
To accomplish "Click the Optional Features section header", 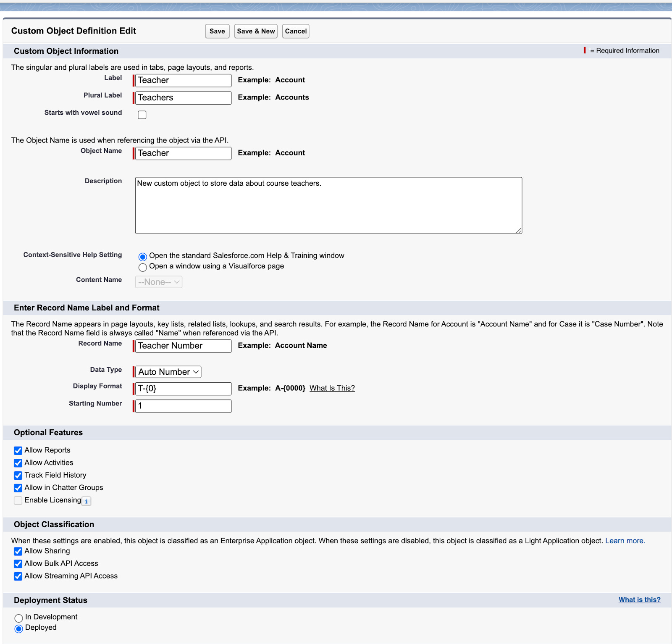I will 48,433.
